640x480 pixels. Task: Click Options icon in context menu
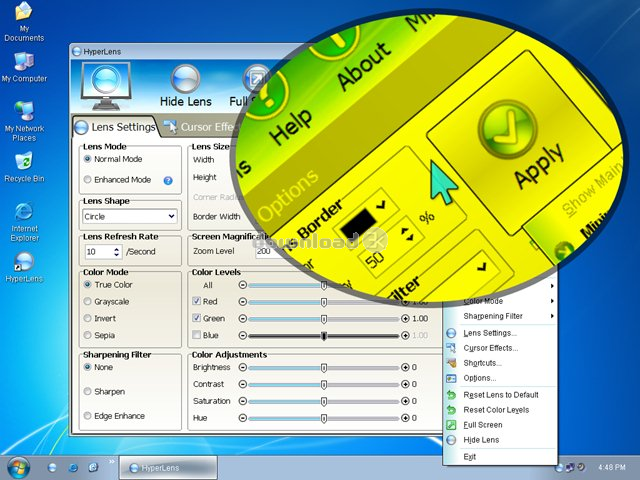click(x=451, y=379)
